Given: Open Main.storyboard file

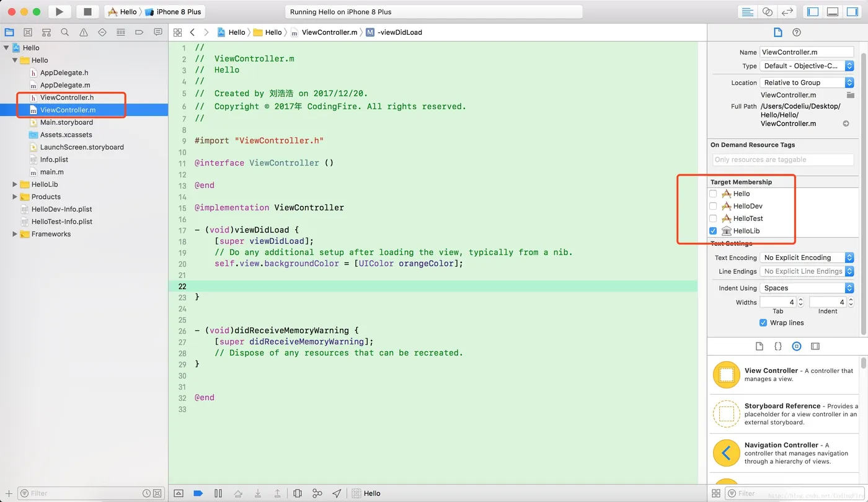Looking at the screenshot, I should (66, 122).
